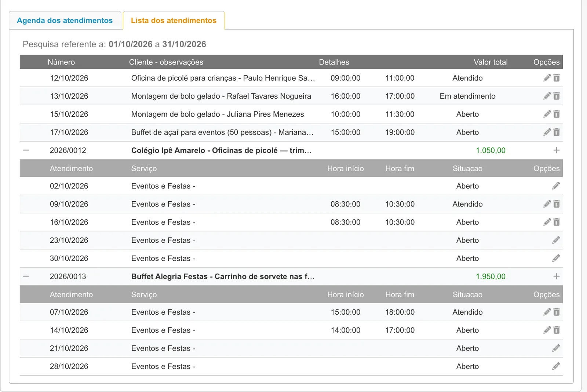587x392 pixels.
Task: Add appointment to contract 2026/0013 plus
Action: point(557,276)
